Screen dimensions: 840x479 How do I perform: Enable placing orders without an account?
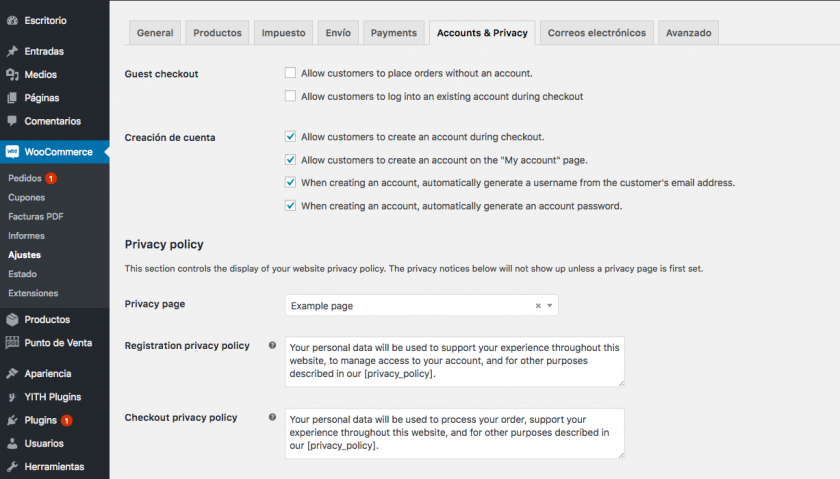[290, 73]
